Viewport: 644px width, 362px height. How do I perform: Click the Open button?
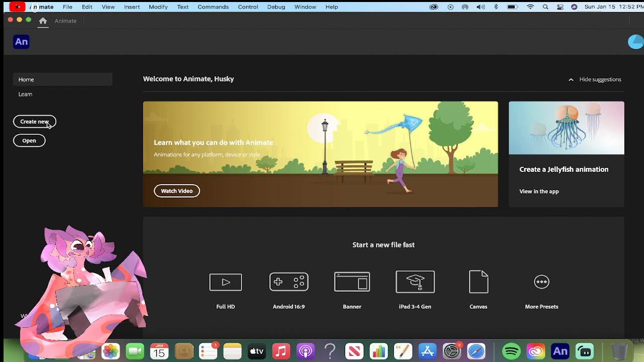click(29, 141)
